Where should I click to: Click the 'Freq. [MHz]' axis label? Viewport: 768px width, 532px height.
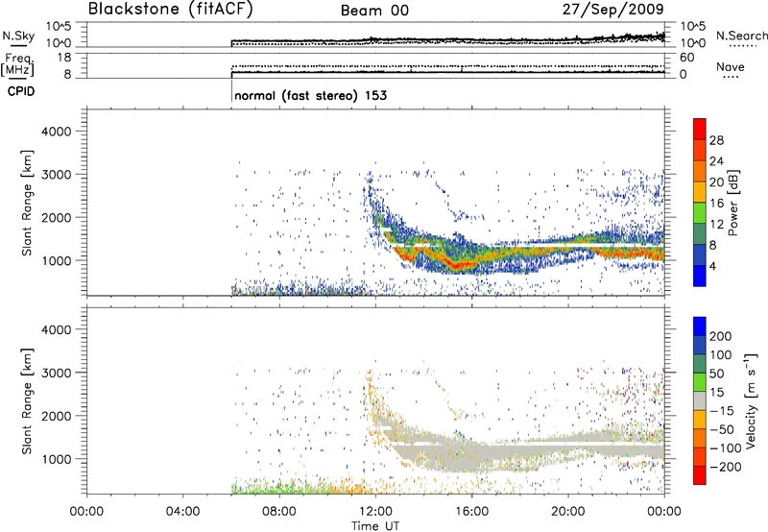[x=18, y=65]
